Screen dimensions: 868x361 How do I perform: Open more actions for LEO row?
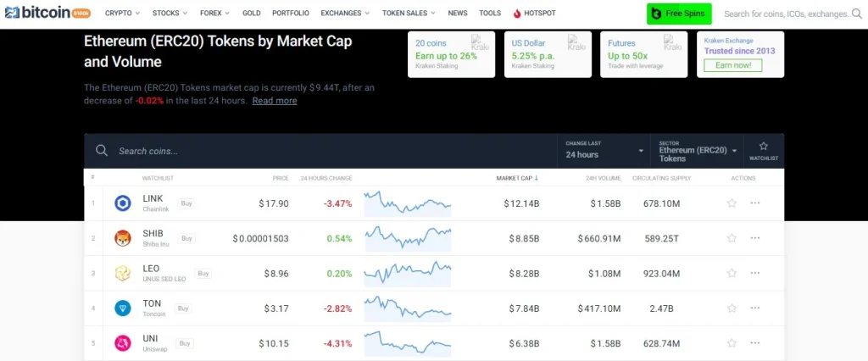click(755, 273)
